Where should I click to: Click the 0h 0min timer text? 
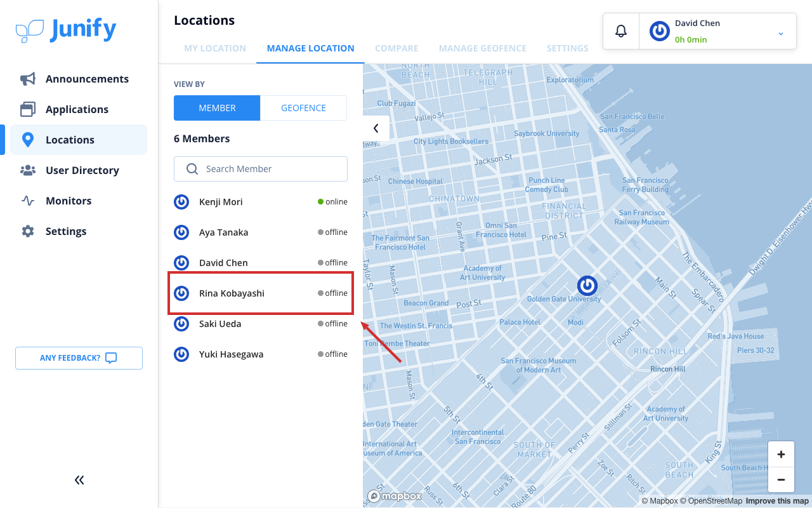pos(691,39)
